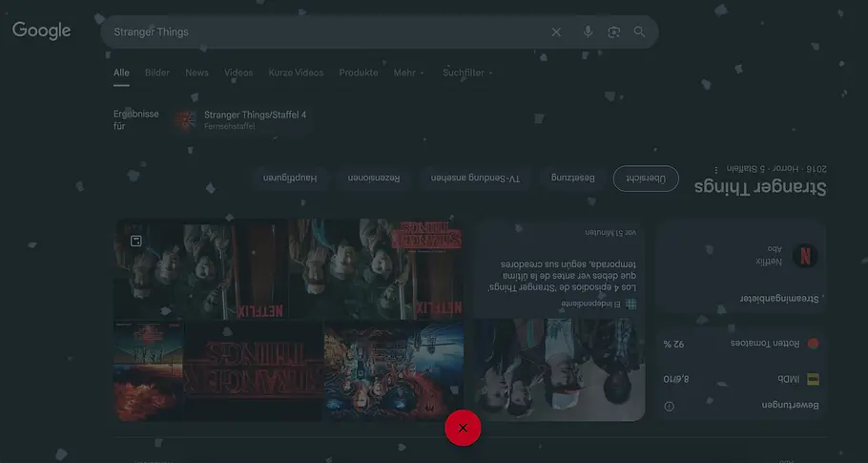Click the IMDb yellow icon
This screenshot has height=463, width=868.
[x=814, y=379]
